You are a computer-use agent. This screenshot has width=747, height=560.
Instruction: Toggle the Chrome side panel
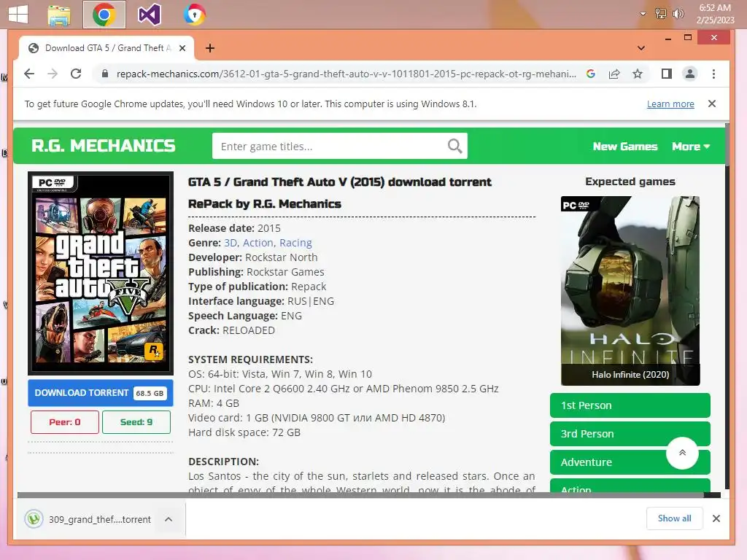(667, 74)
